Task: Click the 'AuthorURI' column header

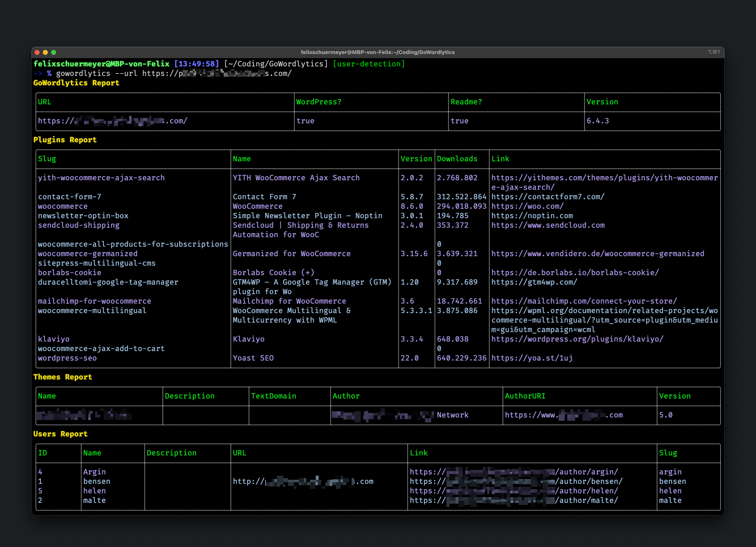Action: click(x=525, y=396)
